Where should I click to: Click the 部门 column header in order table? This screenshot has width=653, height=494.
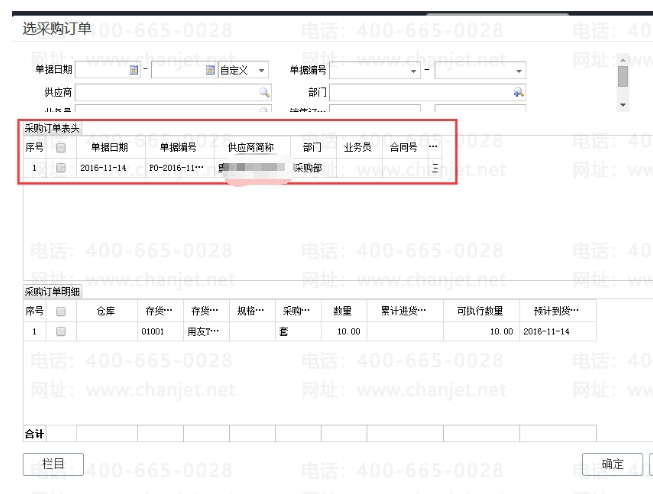click(313, 147)
